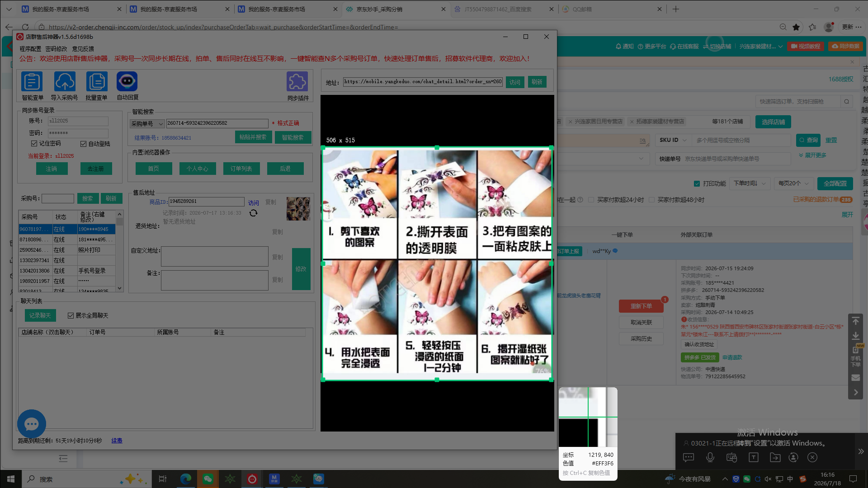Click the 个人中心 browser button
Viewport: 868px width, 488px height.
[x=198, y=169]
